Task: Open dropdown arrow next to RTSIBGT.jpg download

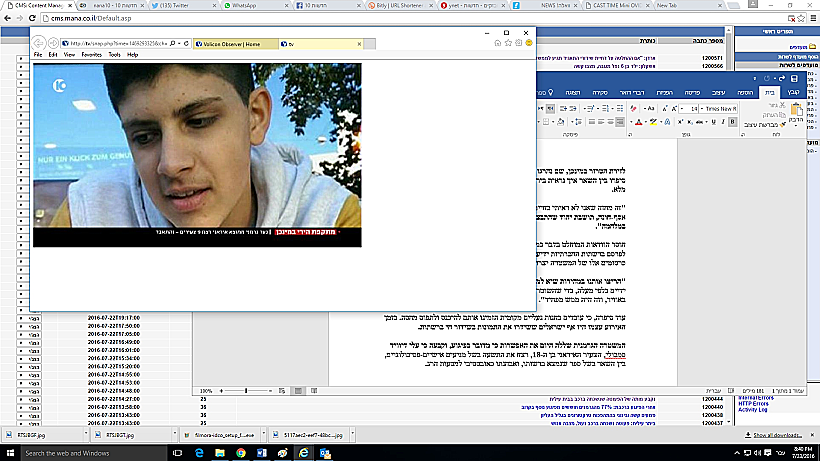Action: click(175, 434)
